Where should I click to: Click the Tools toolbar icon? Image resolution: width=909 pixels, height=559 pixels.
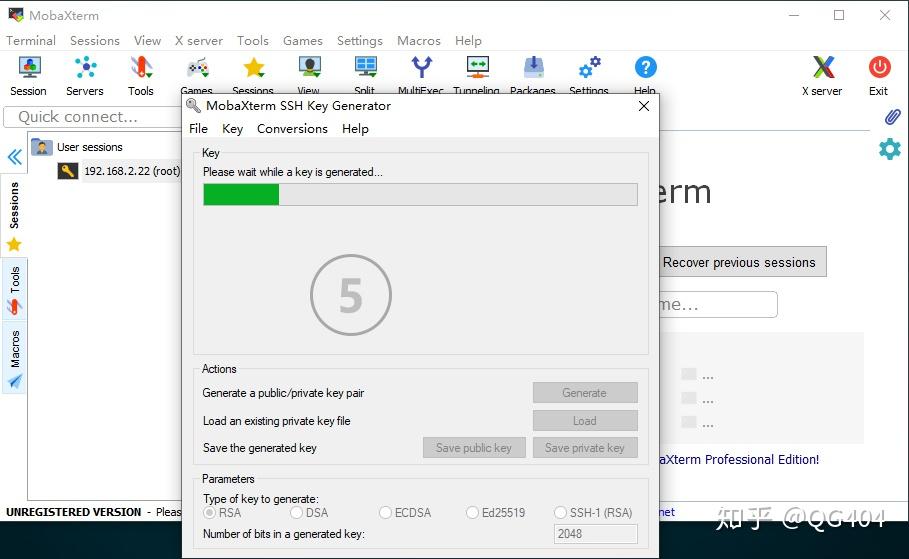click(141, 76)
